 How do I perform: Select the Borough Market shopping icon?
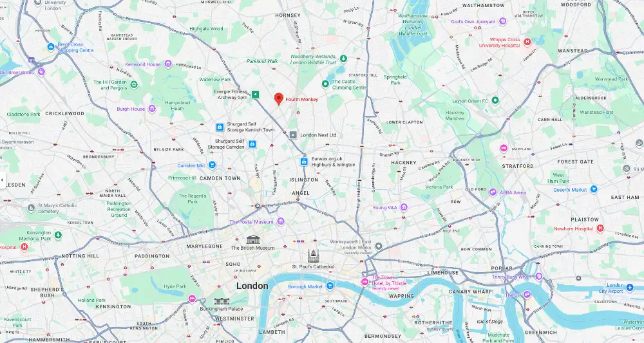click(330, 286)
